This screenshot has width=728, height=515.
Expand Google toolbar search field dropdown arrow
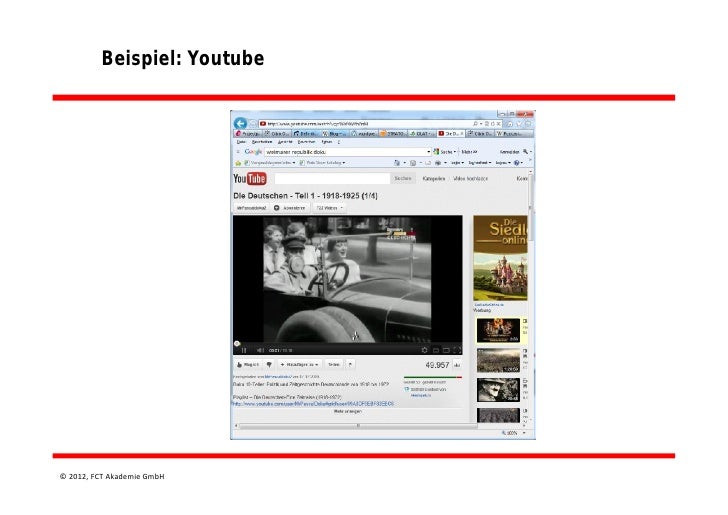click(x=429, y=152)
